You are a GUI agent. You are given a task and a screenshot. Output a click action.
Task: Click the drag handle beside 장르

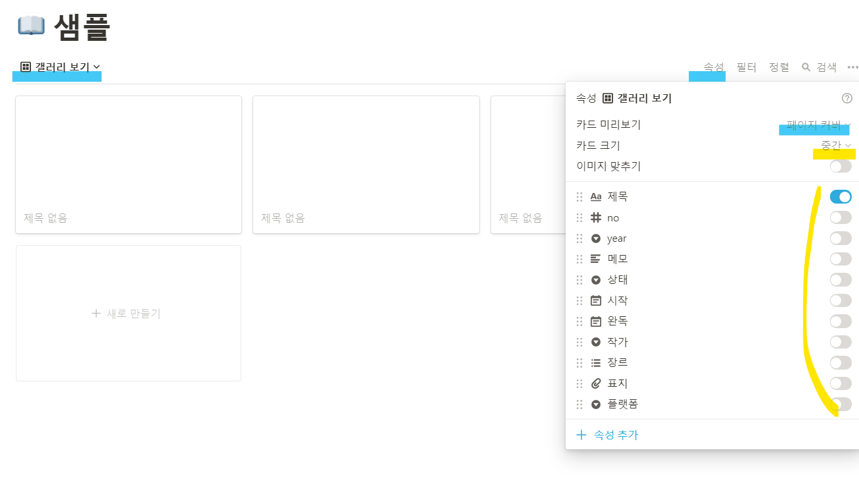[x=579, y=362]
